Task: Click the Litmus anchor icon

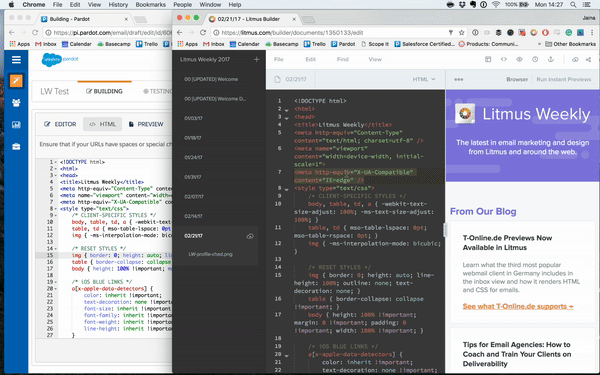Action: [x=551, y=59]
